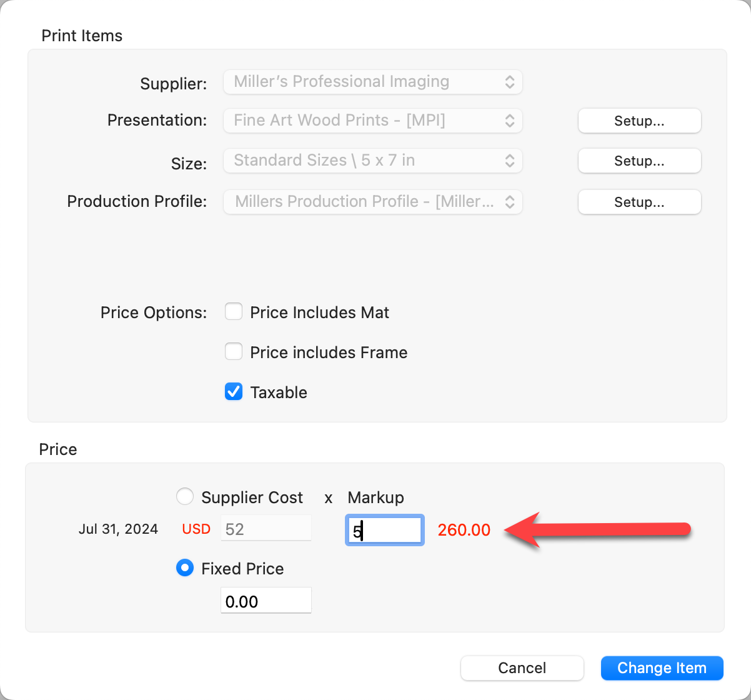Image resolution: width=751 pixels, height=700 pixels.
Task: Check the Price includes Frame option
Action: click(x=234, y=352)
